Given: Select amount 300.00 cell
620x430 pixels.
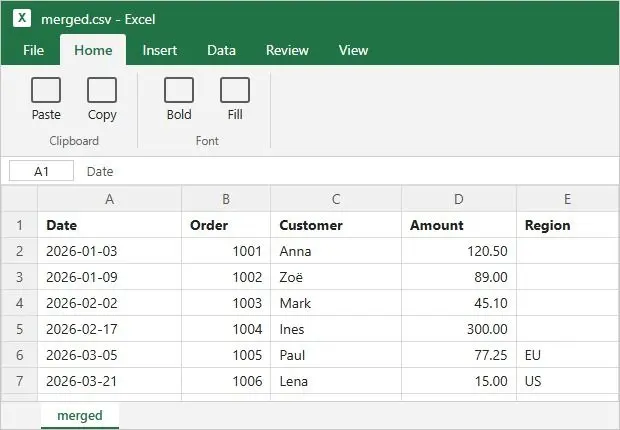Looking at the screenshot, I should click(x=459, y=329).
